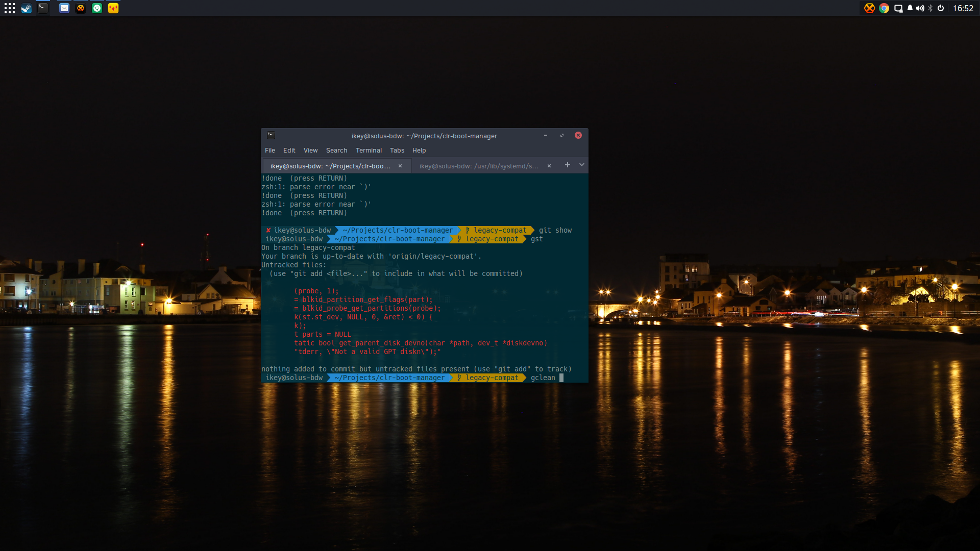Click the 'Untracked files:' line
This screenshot has height=551, width=980.
pos(294,265)
